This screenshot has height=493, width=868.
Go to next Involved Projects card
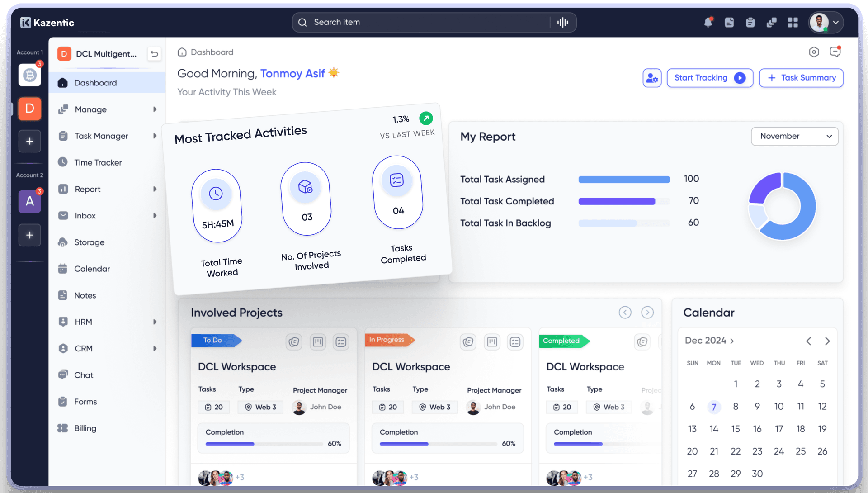pos(647,313)
